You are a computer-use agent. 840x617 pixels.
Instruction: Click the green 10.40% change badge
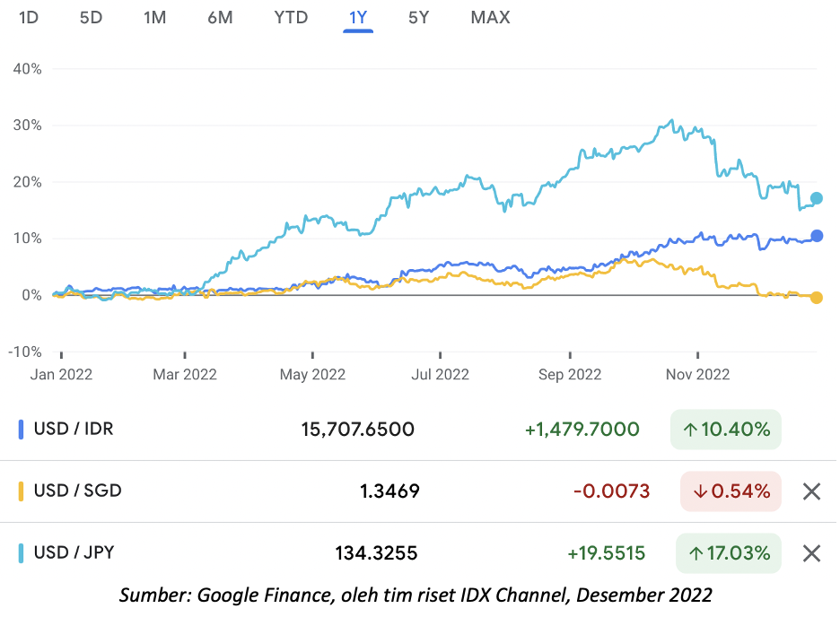[726, 430]
